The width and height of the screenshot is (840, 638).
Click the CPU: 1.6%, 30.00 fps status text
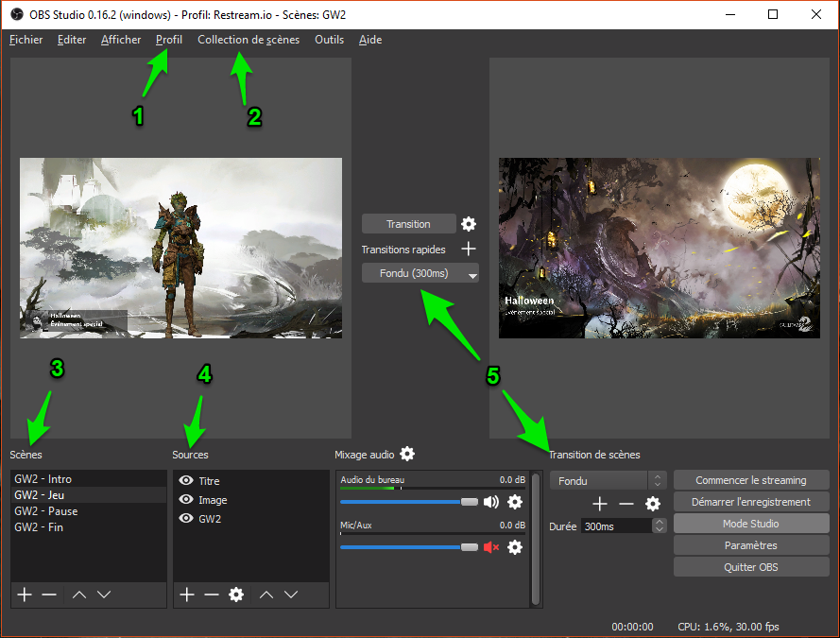[x=729, y=627]
